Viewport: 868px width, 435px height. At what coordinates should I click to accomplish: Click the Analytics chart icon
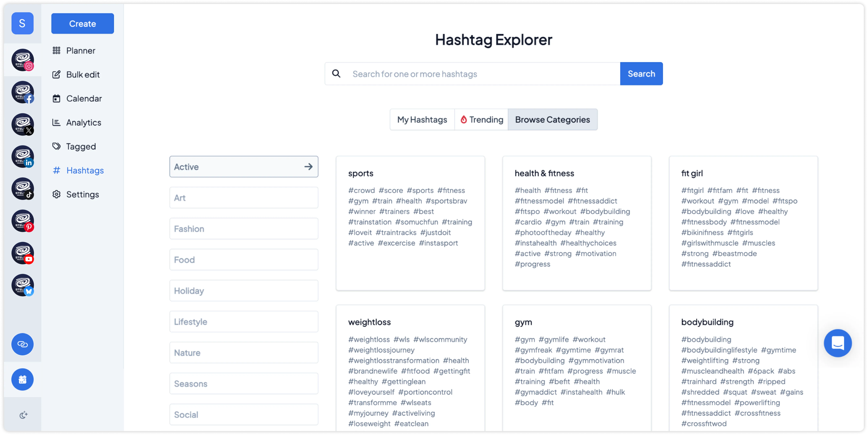(x=56, y=122)
